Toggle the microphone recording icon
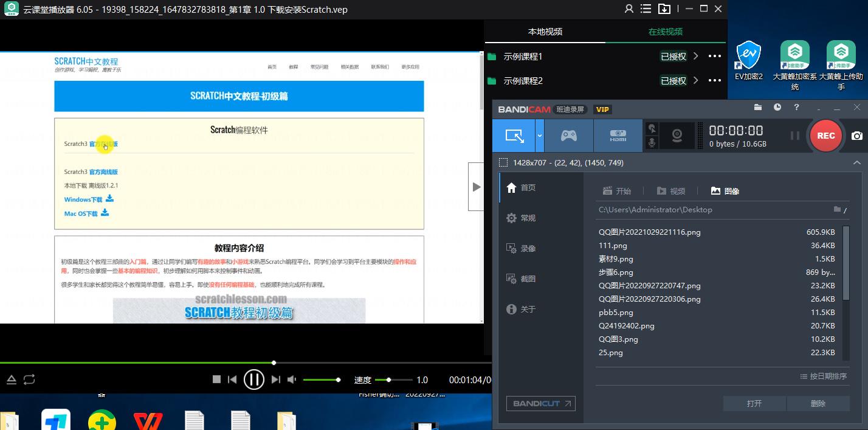The width and height of the screenshot is (868, 430). coord(652,142)
